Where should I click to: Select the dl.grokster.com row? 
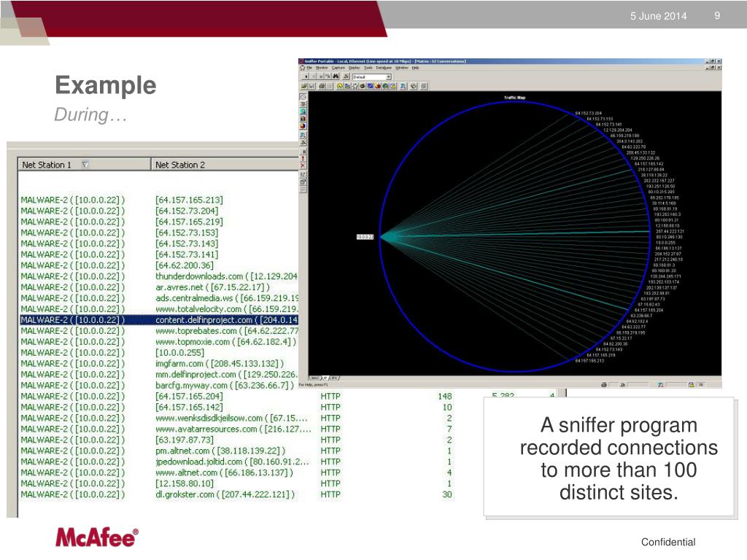[237, 495]
